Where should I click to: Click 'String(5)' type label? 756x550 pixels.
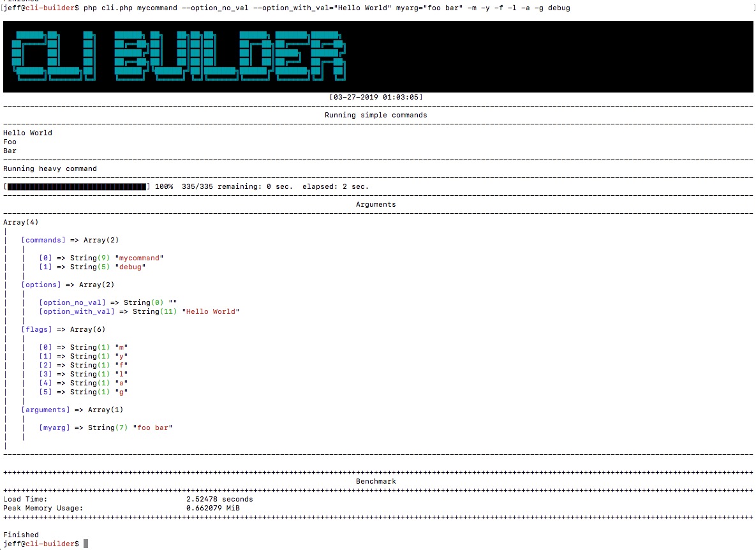90,267
